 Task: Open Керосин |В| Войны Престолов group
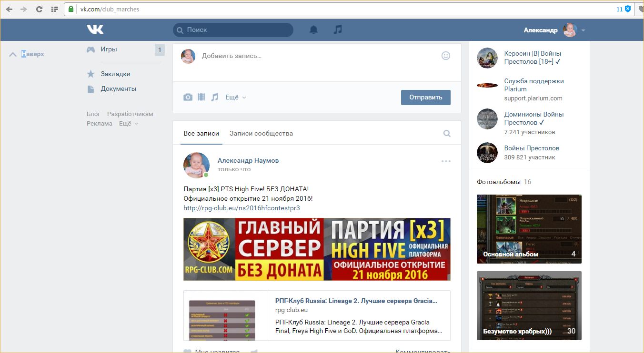click(x=533, y=58)
